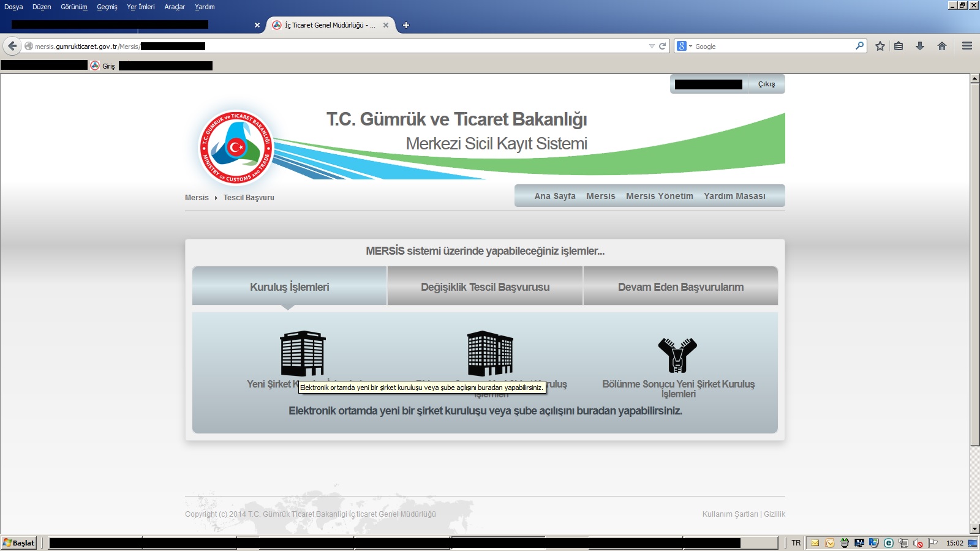Go back with the browser back arrow
The height and width of the screenshot is (551, 980).
tap(12, 46)
